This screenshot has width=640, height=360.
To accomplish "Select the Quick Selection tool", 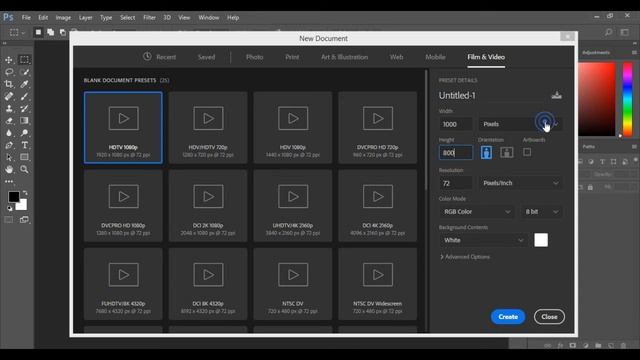I will [x=24, y=72].
